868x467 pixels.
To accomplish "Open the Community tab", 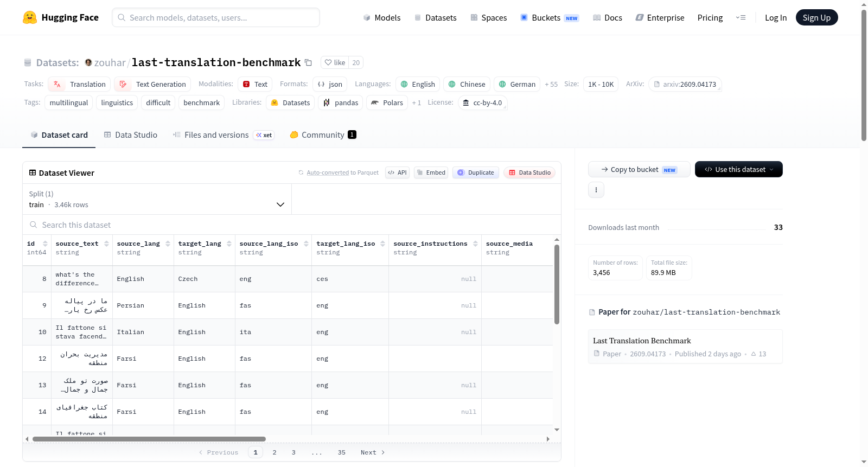I will [323, 135].
